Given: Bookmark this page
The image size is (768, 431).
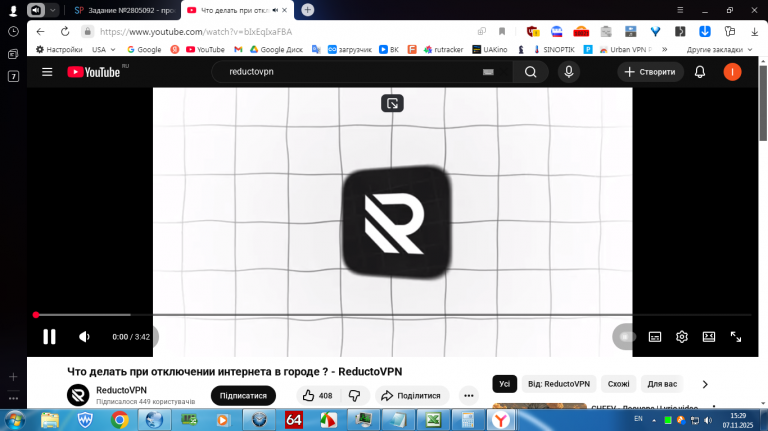Looking at the screenshot, I should point(502,31).
